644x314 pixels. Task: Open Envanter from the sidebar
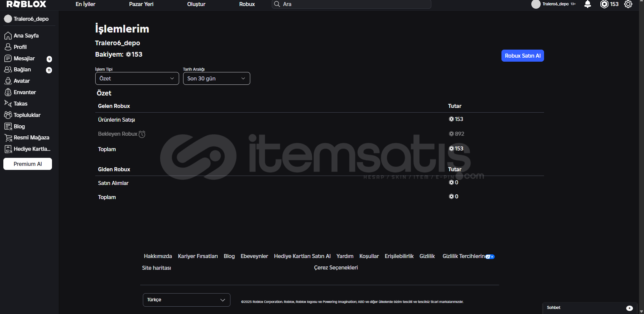25,92
